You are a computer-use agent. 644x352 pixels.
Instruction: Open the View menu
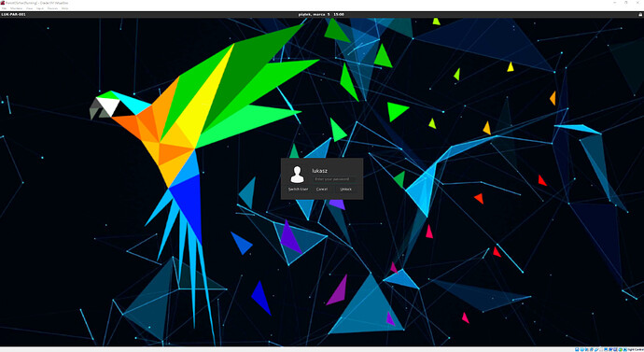[30, 8]
